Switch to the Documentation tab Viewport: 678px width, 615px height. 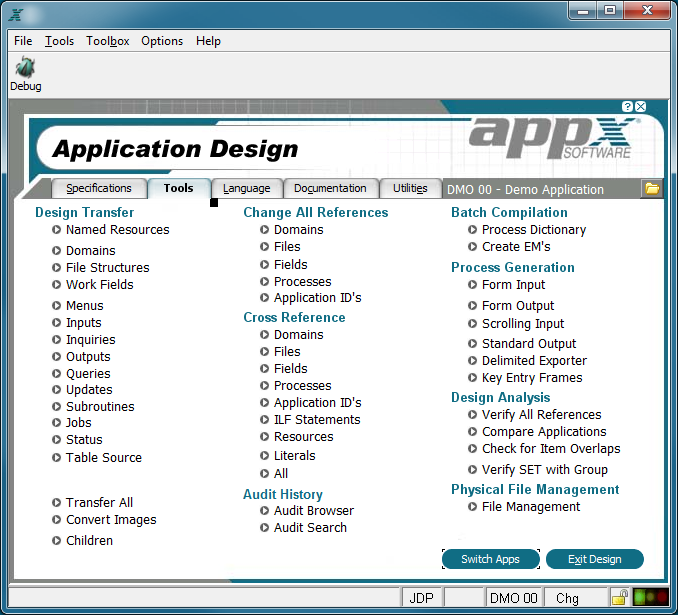tap(330, 189)
